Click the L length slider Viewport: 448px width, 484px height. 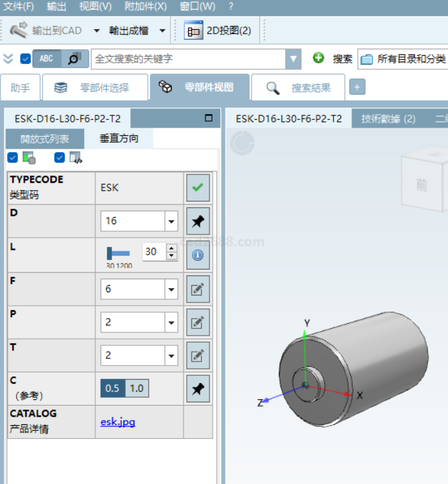pos(119,253)
